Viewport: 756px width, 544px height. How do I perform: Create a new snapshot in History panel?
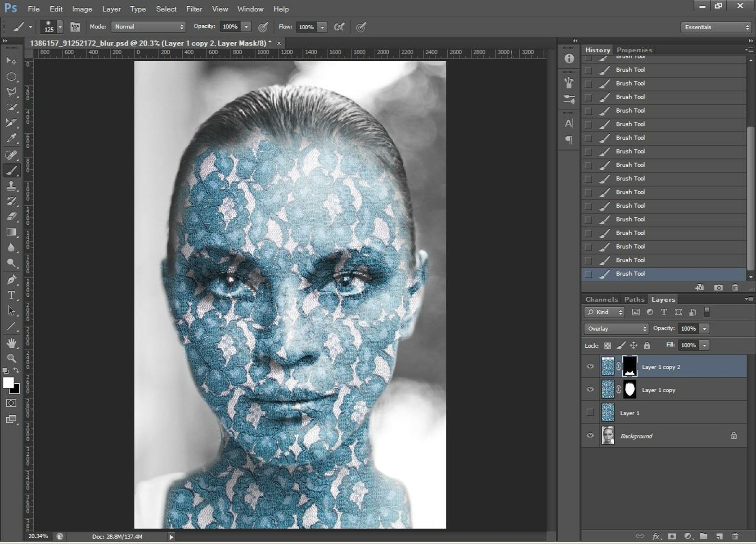click(718, 287)
